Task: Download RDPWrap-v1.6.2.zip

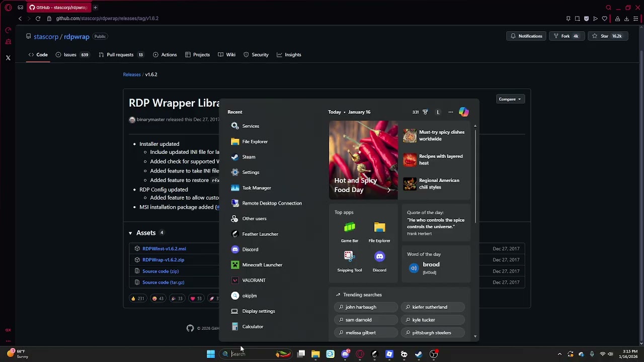Action: coord(163,260)
